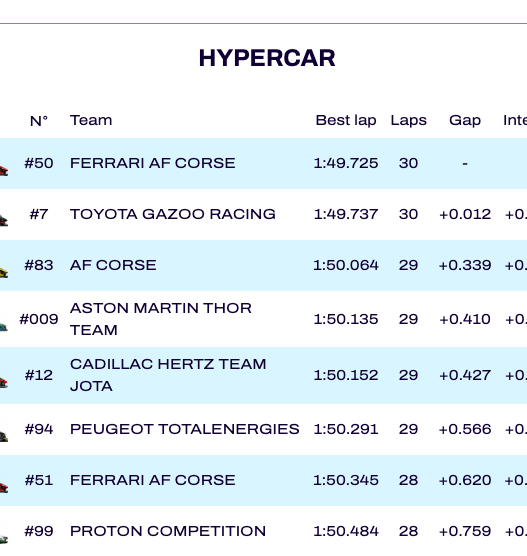Select car number #99

tap(39, 531)
